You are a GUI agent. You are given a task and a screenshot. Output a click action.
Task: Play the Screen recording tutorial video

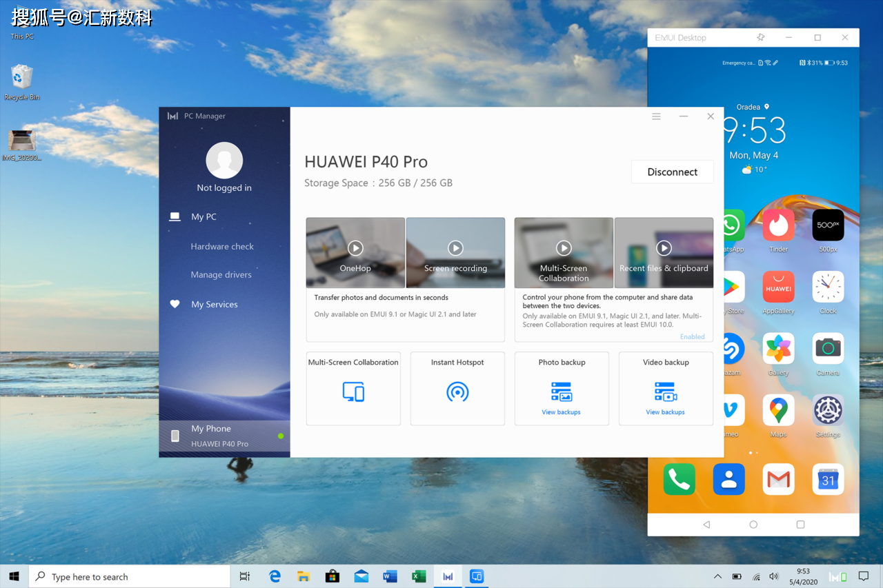click(x=455, y=247)
